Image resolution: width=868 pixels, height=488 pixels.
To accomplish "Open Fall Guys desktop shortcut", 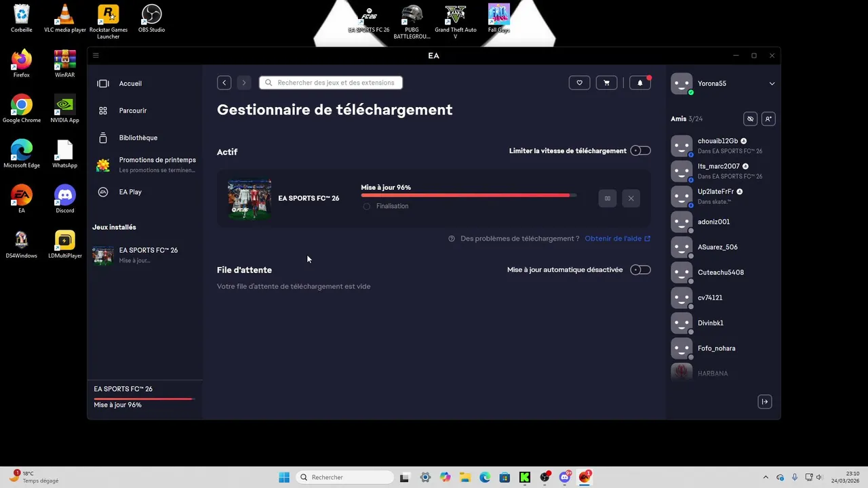I will [x=499, y=18].
